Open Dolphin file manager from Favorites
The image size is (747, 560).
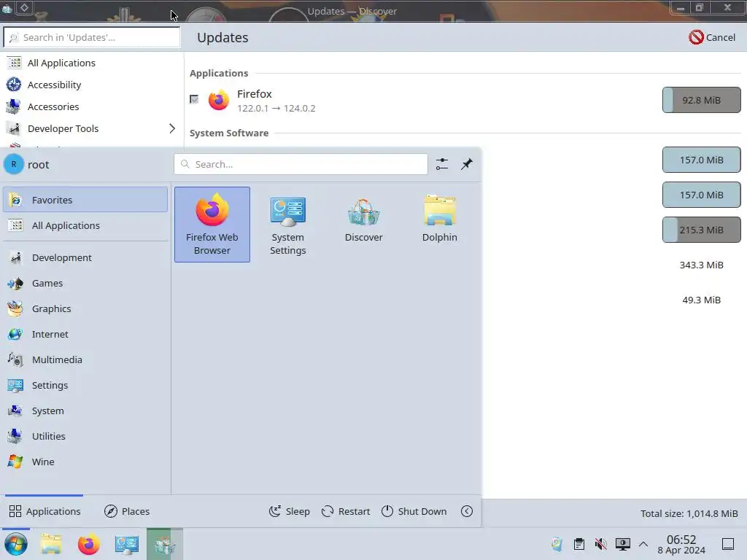(439, 225)
